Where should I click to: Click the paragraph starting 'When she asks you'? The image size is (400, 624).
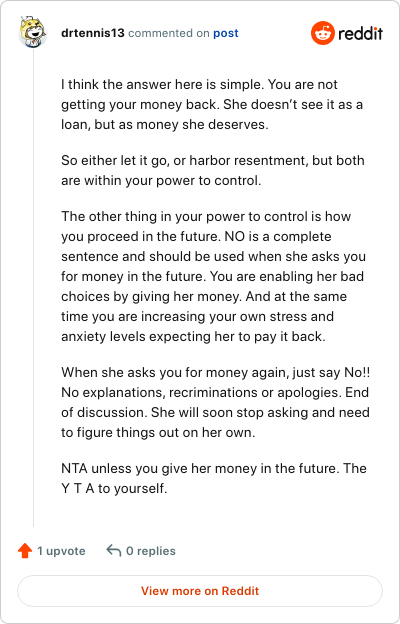click(x=215, y=402)
